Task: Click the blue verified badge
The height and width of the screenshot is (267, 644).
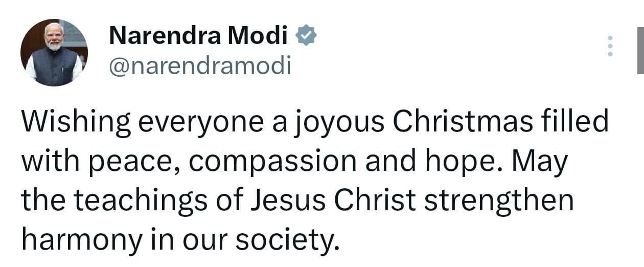Action: (306, 36)
